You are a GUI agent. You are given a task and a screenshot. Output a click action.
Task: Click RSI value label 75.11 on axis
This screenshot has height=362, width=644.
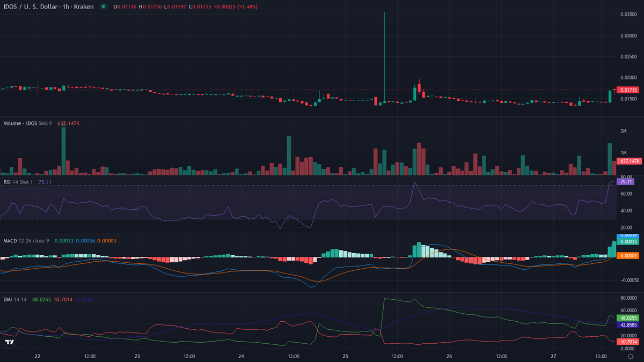coord(626,182)
